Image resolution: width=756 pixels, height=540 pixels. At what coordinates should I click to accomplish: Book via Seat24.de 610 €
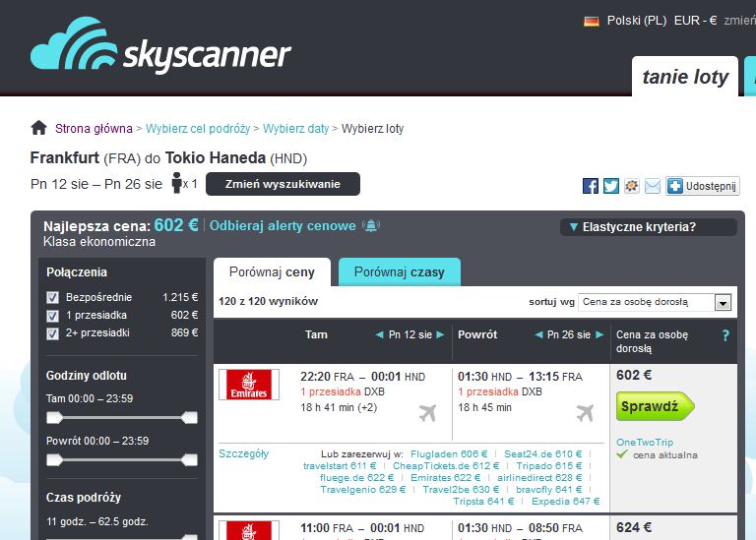click(543, 453)
